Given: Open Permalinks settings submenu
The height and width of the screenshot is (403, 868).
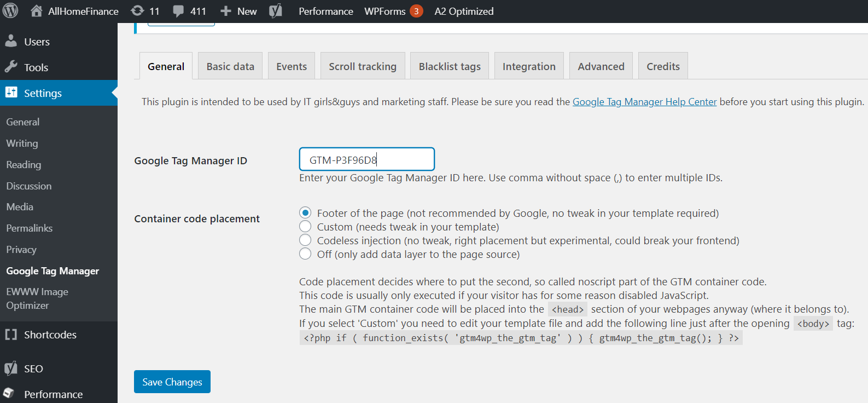Looking at the screenshot, I should tap(30, 228).
